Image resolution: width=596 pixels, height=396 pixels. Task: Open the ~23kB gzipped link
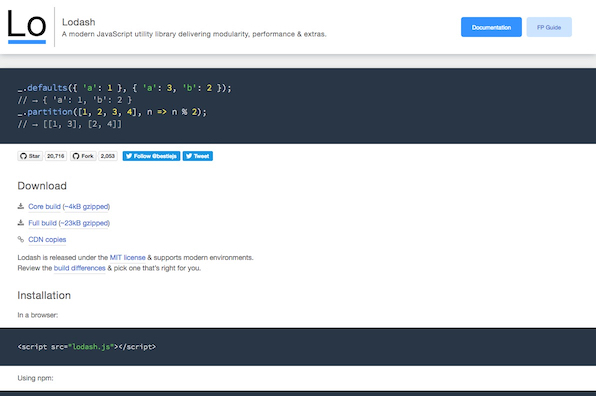pyautogui.click(x=84, y=223)
